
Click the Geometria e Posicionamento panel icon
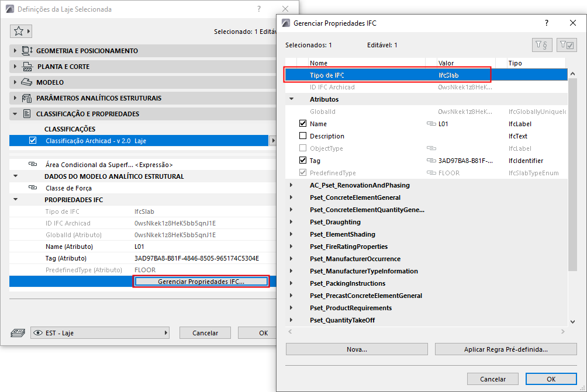coord(27,50)
